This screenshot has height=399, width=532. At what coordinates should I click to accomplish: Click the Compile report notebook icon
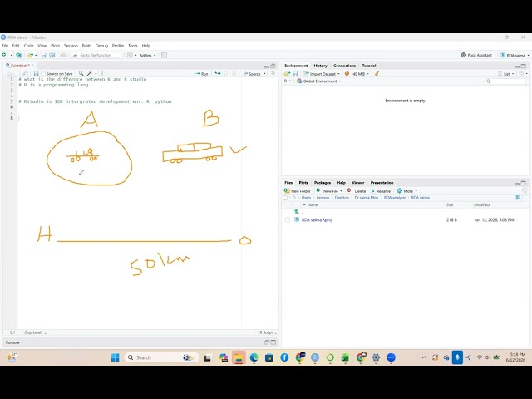[103, 73]
